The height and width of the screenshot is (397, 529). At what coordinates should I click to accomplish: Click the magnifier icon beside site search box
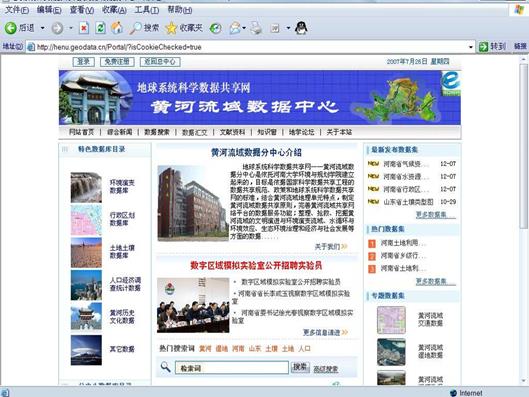pos(165,367)
